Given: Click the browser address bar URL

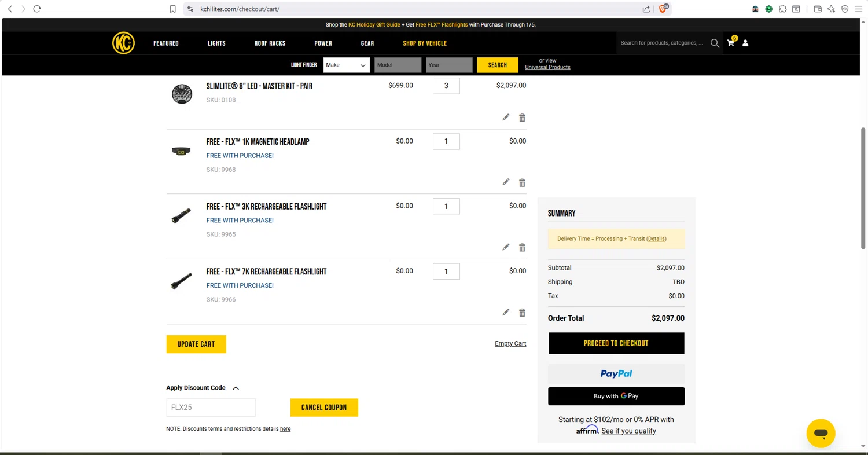Looking at the screenshot, I should [240, 9].
